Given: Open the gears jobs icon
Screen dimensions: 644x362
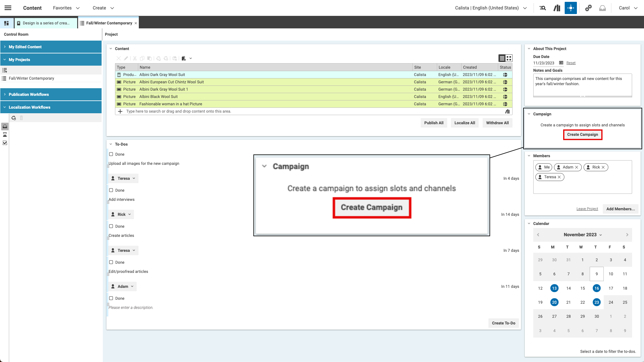Looking at the screenshot, I should (588, 8).
